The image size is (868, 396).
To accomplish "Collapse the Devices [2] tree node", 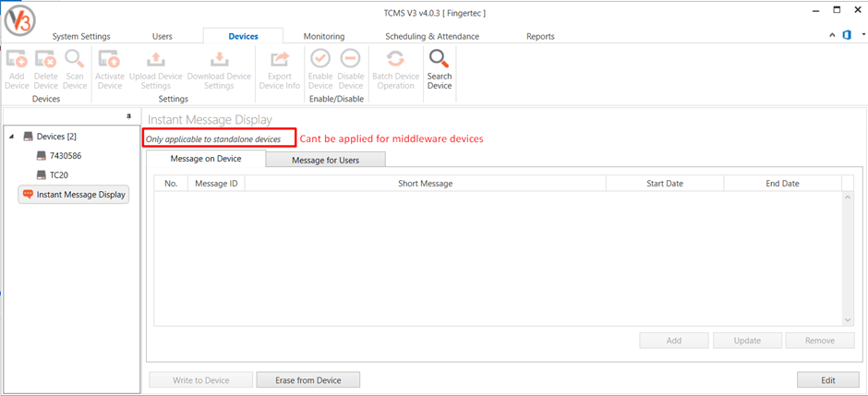I will click(x=12, y=137).
